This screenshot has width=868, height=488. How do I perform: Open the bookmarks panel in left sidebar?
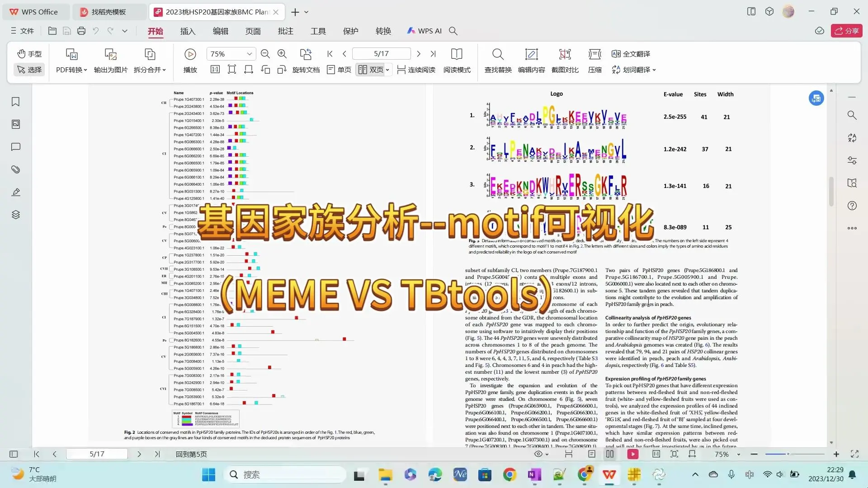(15, 102)
